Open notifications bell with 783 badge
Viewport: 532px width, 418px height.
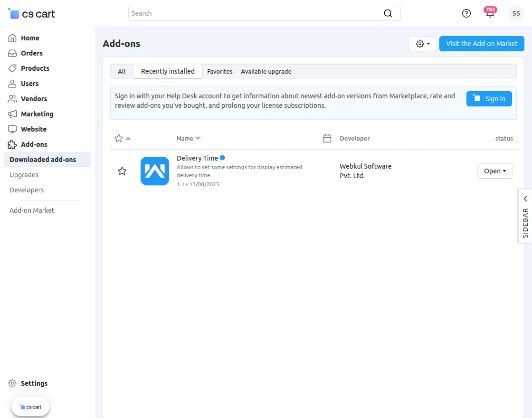pos(490,13)
